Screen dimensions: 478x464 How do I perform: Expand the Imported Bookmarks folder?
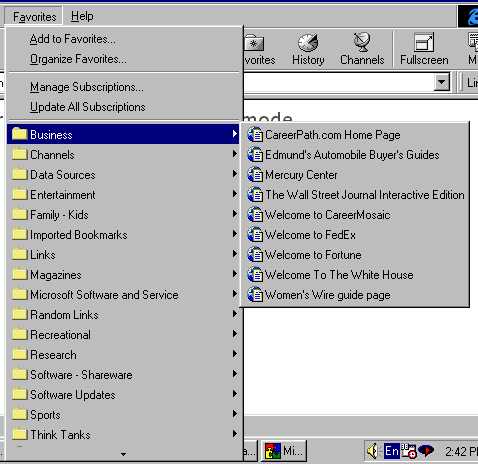123,235
